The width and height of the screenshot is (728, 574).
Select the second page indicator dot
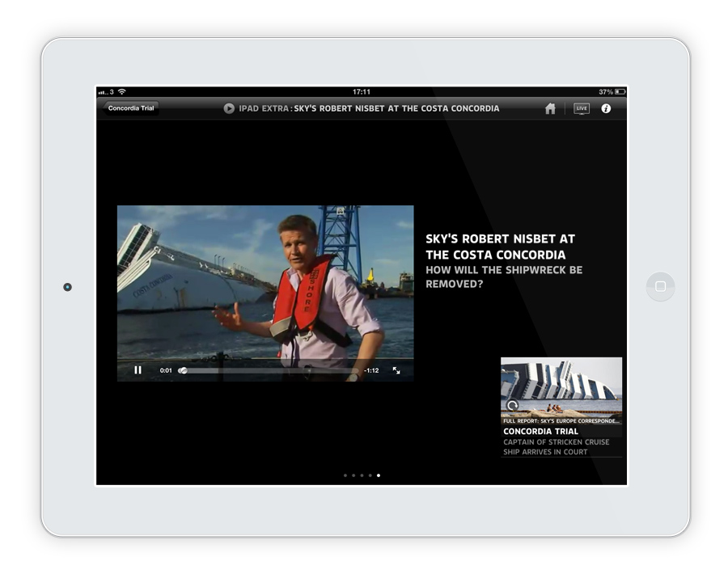[x=353, y=475]
